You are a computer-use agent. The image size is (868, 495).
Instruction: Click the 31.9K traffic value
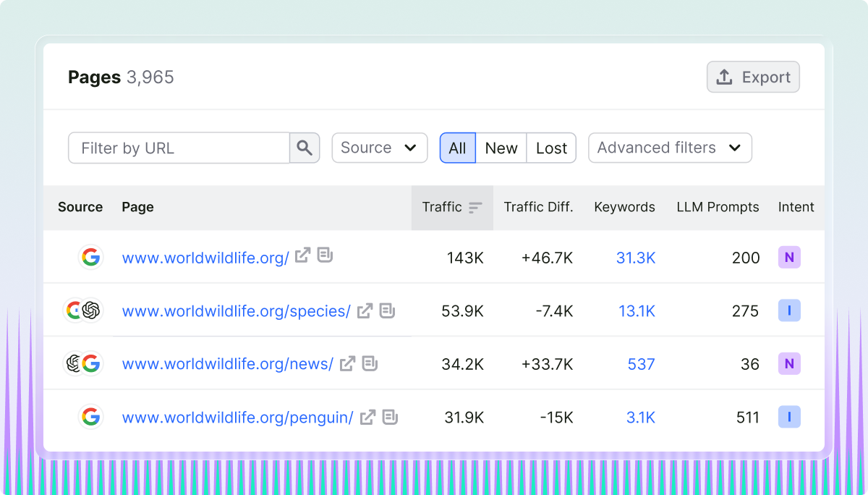tap(463, 418)
